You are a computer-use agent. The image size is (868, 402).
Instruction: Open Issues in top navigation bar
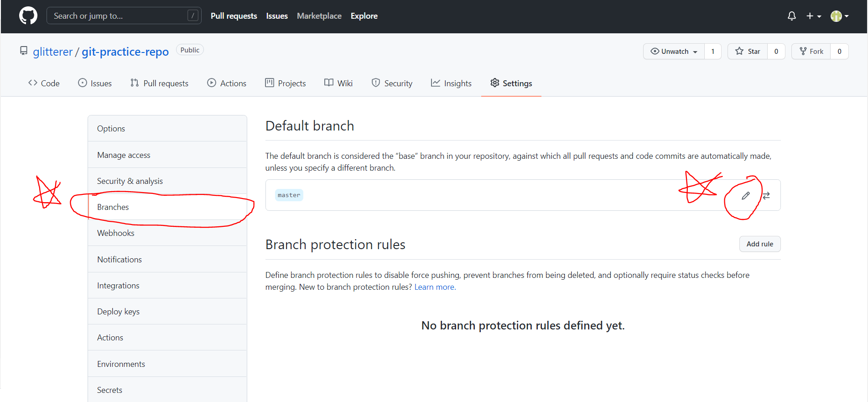[277, 16]
